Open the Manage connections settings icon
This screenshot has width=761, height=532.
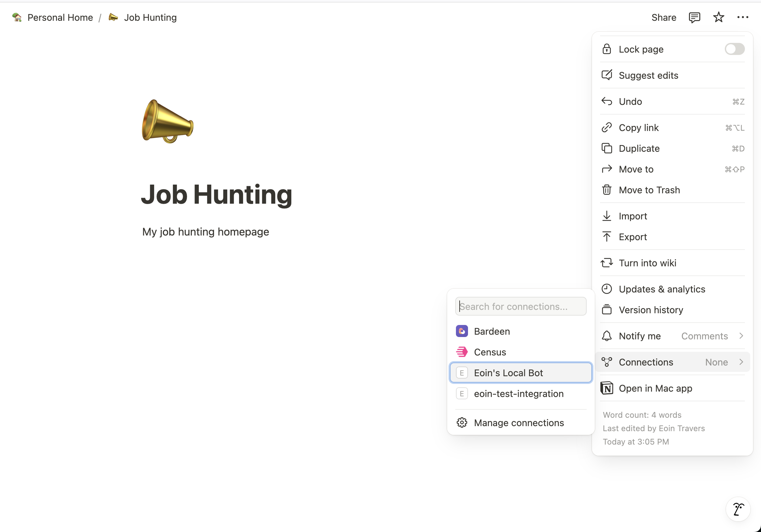[x=462, y=422]
